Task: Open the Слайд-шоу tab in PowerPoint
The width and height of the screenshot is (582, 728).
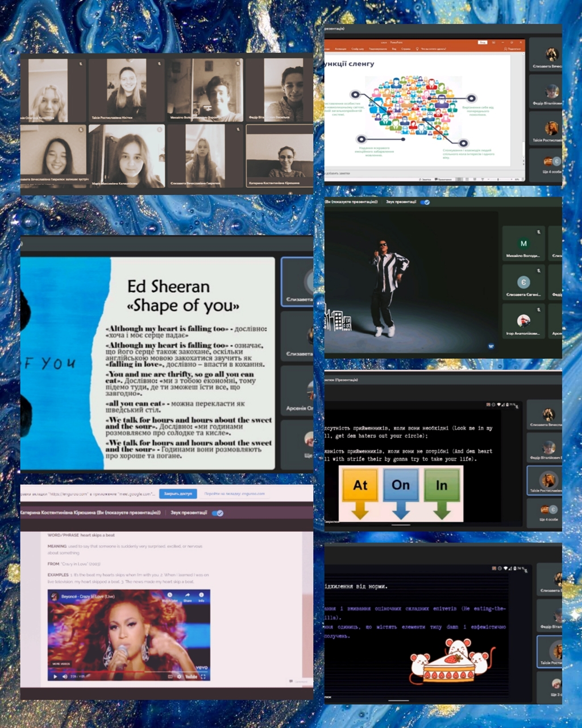Action: point(358,49)
